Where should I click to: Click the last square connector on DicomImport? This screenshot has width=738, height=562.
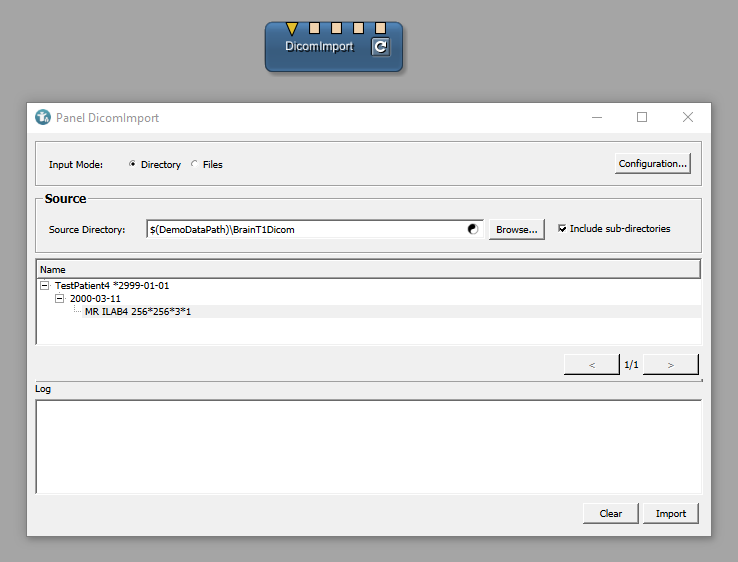coord(381,28)
